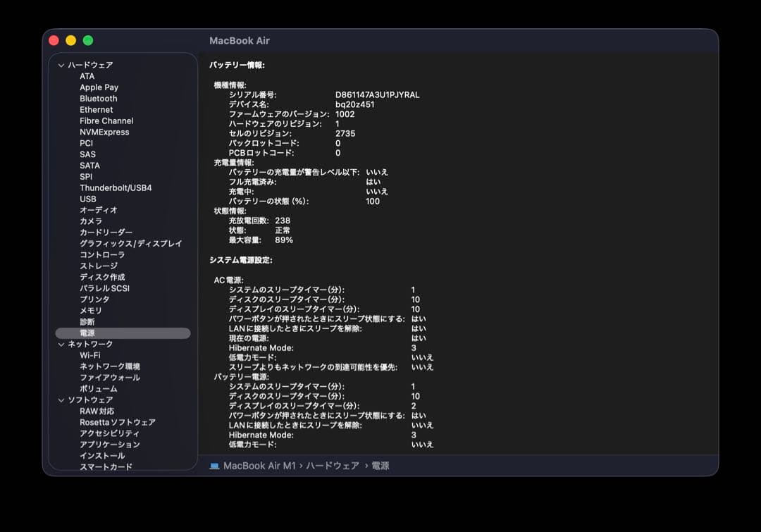
Task: Click the green zoom window button
Action: click(88, 41)
